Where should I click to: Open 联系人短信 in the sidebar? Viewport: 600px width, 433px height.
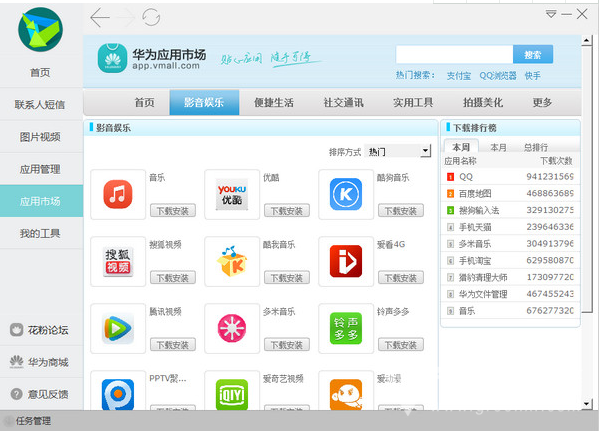click(40, 104)
